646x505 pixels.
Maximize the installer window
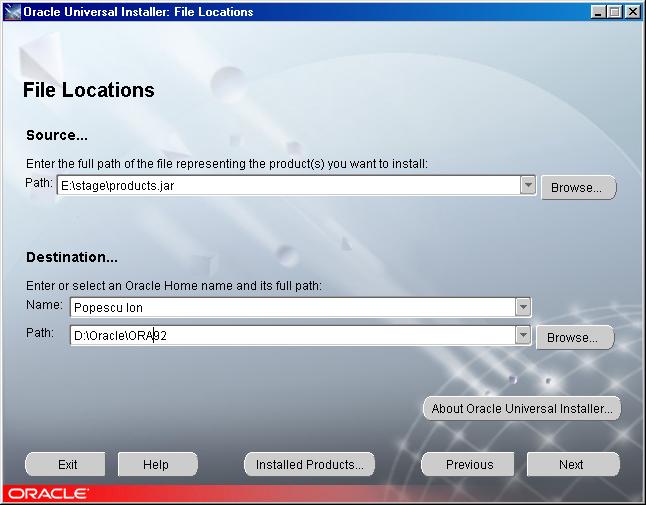613,12
